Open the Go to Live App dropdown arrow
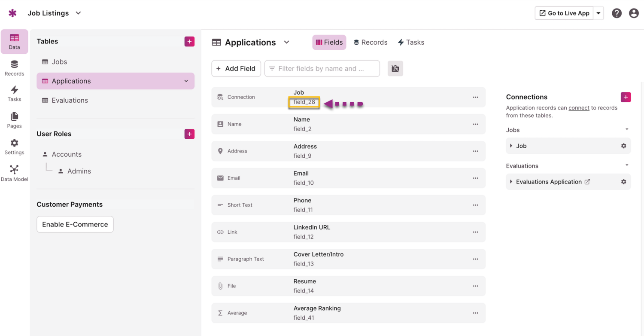 [598, 13]
